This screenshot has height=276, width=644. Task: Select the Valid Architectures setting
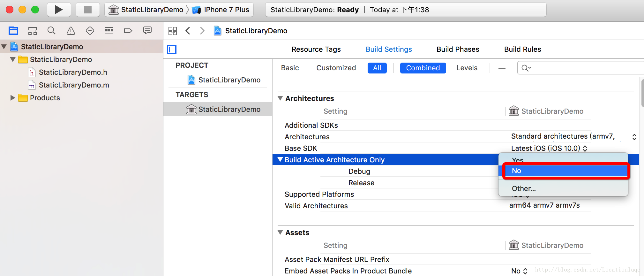[316, 206]
